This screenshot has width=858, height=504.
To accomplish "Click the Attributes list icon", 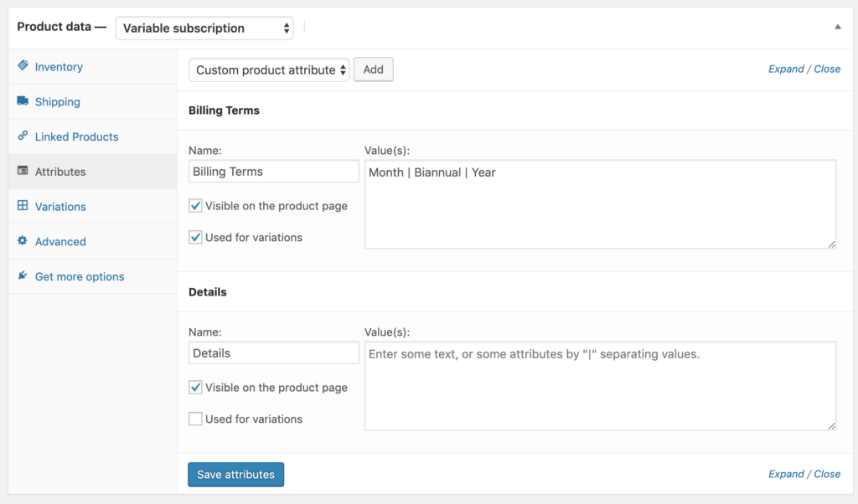I will point(23,172).
